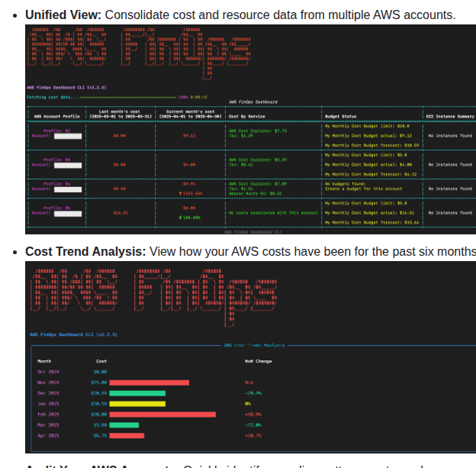Click the 'Profile: 05' cell
Image resolution: width=476 pixels, height=468 pixels.
click(56, 208)
